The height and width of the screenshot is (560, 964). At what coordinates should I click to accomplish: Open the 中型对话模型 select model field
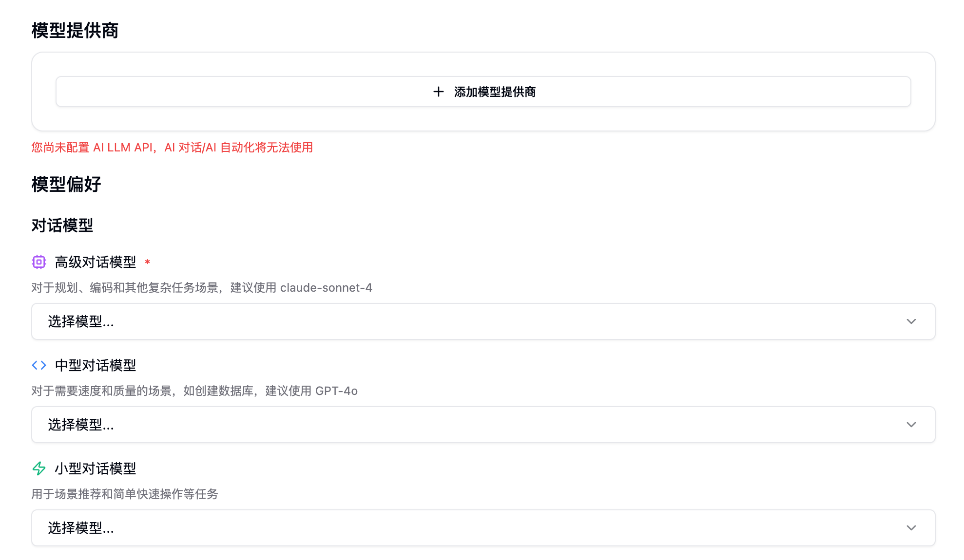pyautogui.click(x=482, y=425)
